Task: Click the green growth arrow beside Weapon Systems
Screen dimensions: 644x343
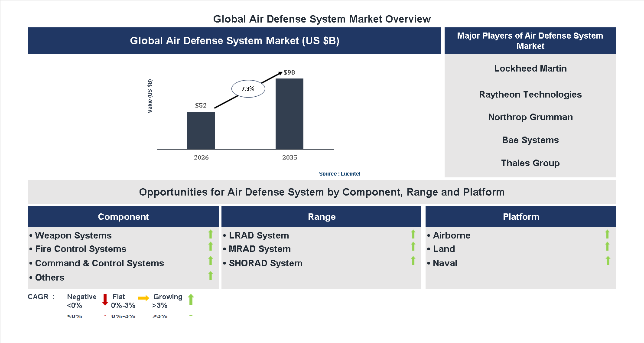Action: 210,234
